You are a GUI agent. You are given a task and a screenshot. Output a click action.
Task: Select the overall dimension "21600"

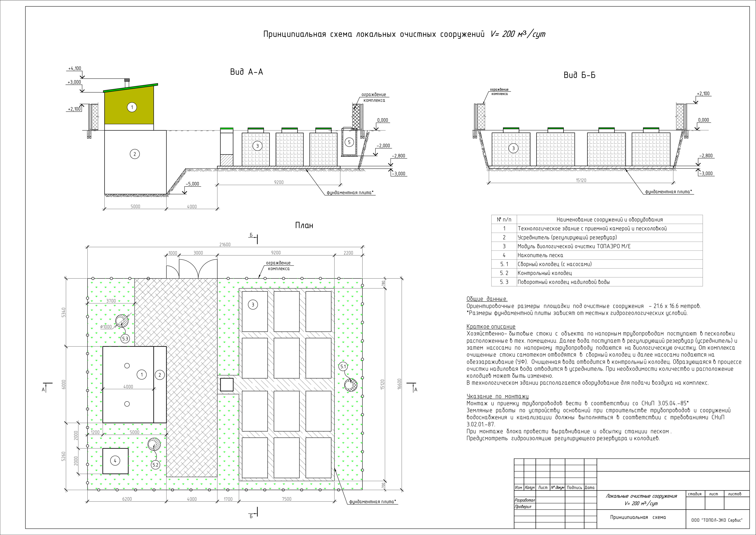225,244
